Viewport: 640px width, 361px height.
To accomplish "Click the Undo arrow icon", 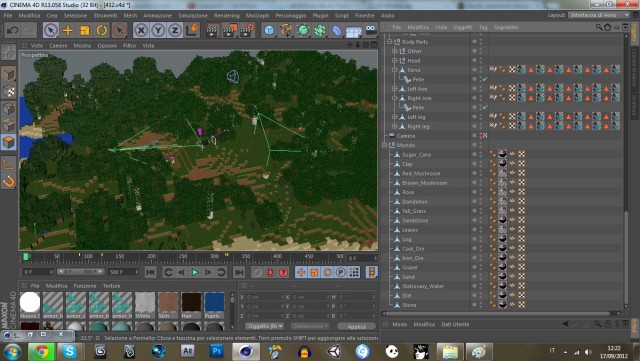I will pos(12,30).
